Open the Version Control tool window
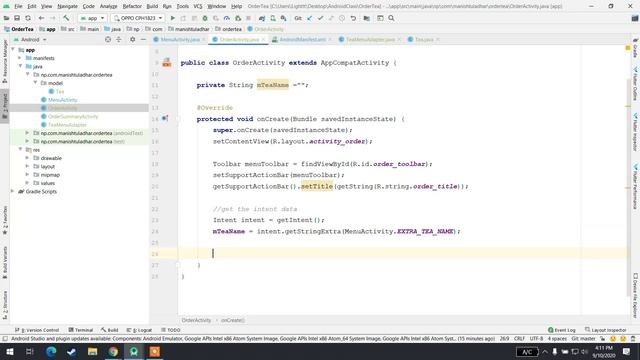The width and height of the screenshot is (640, 360). tap(37, 330)
